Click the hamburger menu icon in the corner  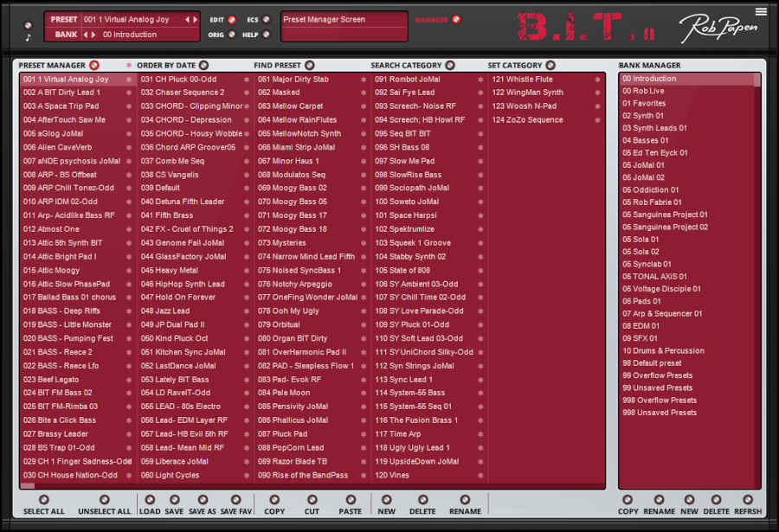(x=760, y=10)
